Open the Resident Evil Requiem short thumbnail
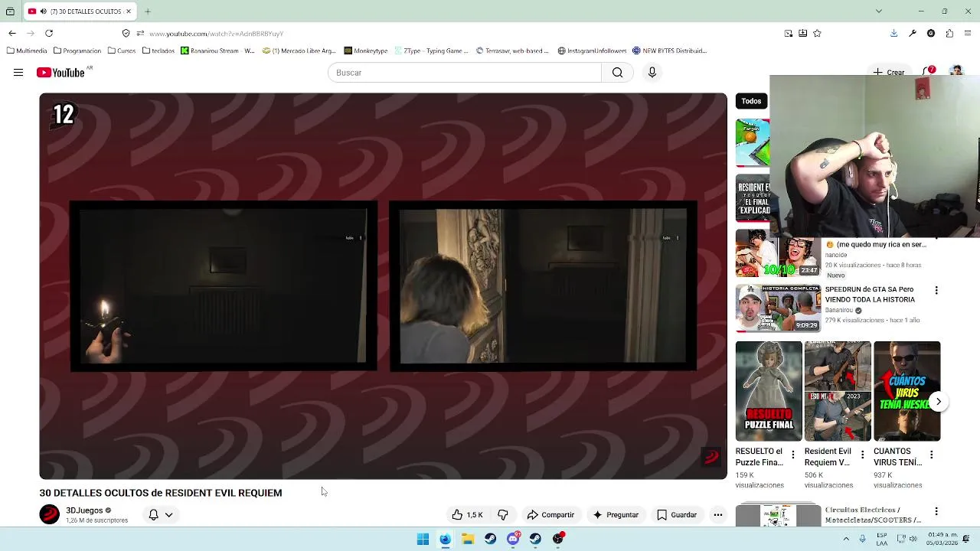The width and height of the screenshot is (980, 551). point(838,391)
